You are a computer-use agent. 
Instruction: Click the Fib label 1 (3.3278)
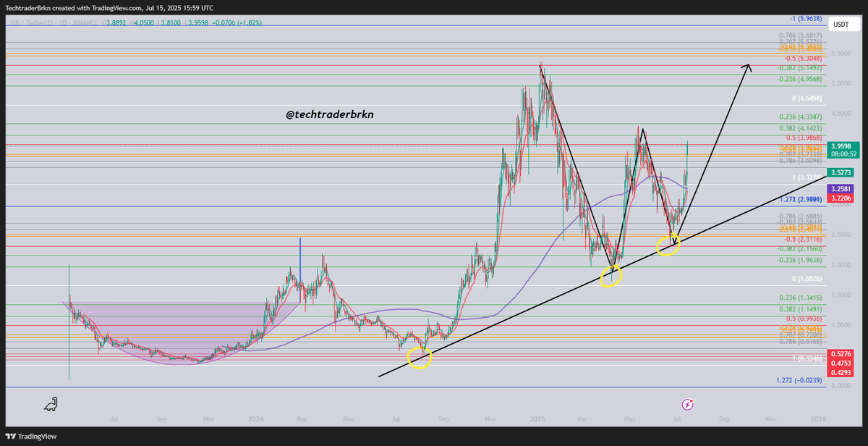pos(806,177)
